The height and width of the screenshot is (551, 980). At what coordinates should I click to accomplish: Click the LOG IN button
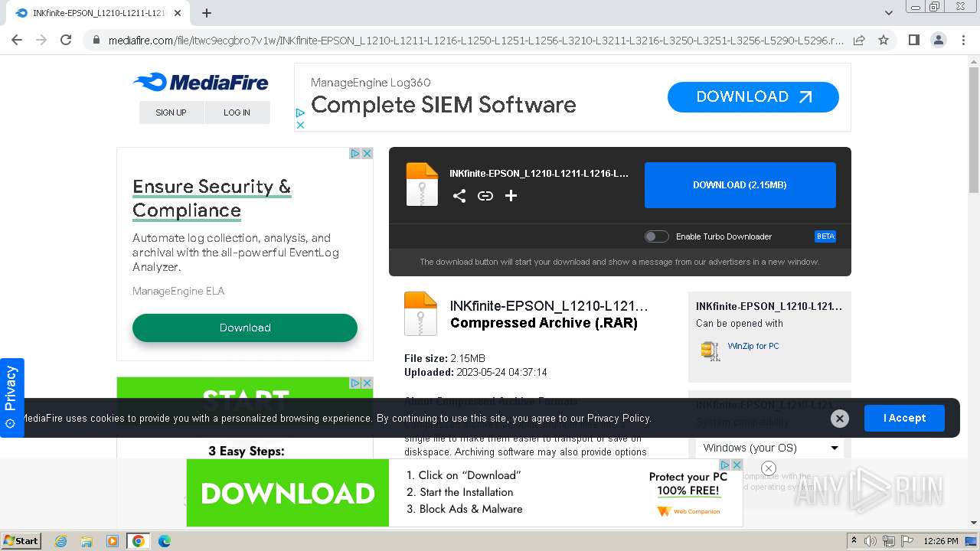pyautogui.click(x=237, y=112)
